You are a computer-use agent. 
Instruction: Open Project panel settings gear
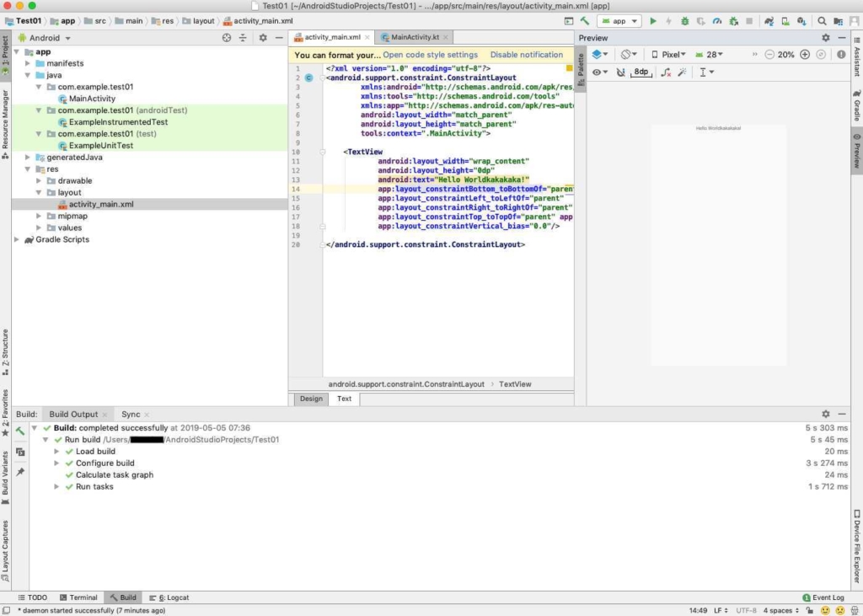tap(263, 37)
